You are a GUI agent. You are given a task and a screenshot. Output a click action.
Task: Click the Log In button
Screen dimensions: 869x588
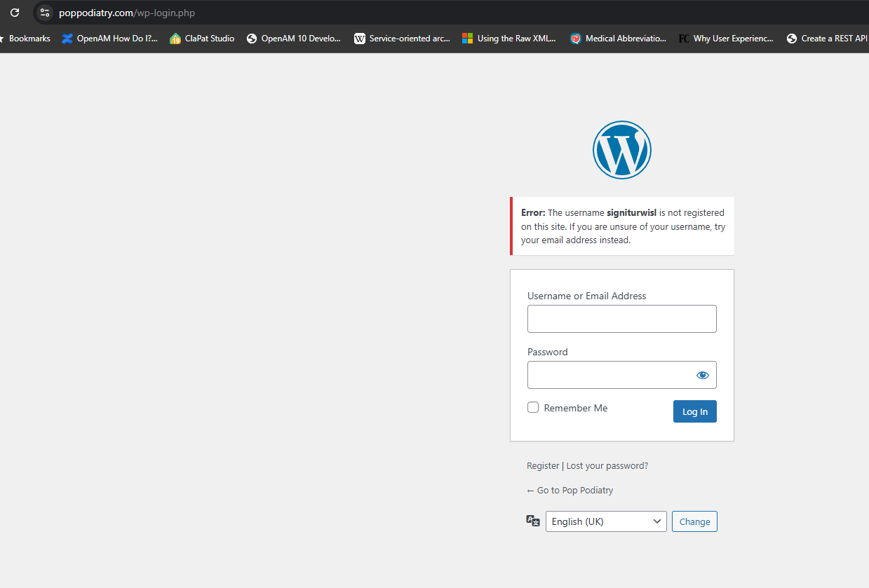click(695, 411)
